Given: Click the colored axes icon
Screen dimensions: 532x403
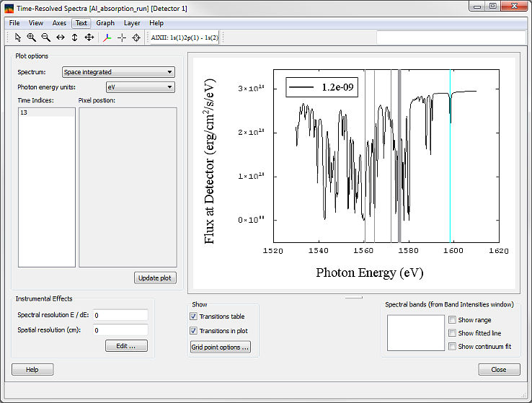Looking at the screenshot, I should (107, 37).
